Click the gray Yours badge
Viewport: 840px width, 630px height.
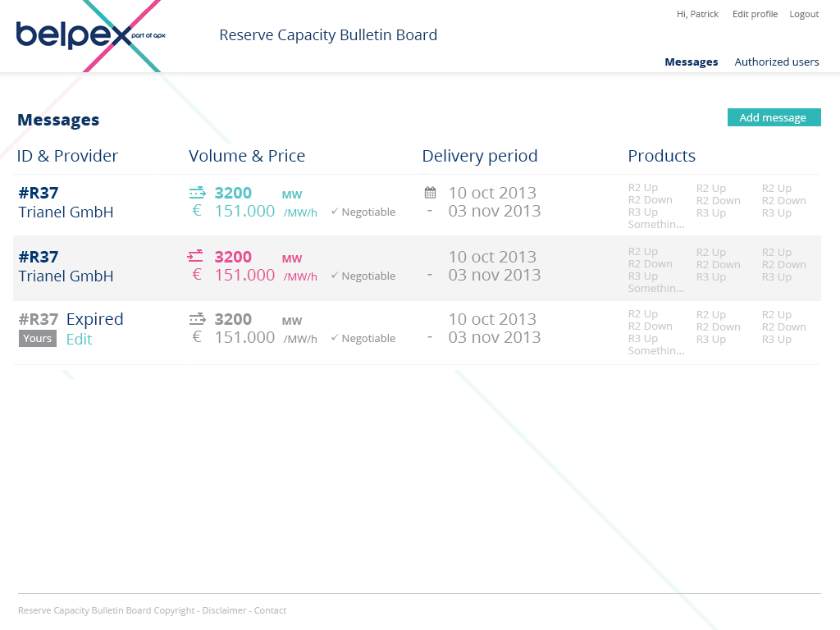(x=38, y=339)
